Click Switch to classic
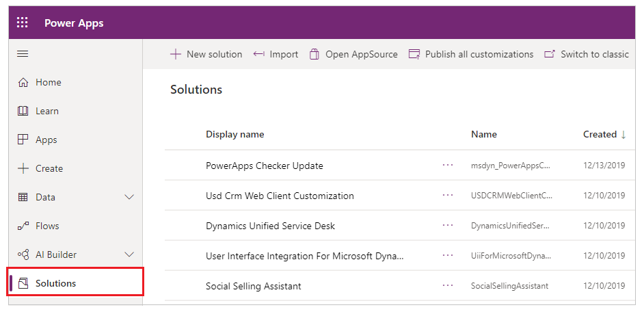Screen dimensions: 644x314 [587, 54]
